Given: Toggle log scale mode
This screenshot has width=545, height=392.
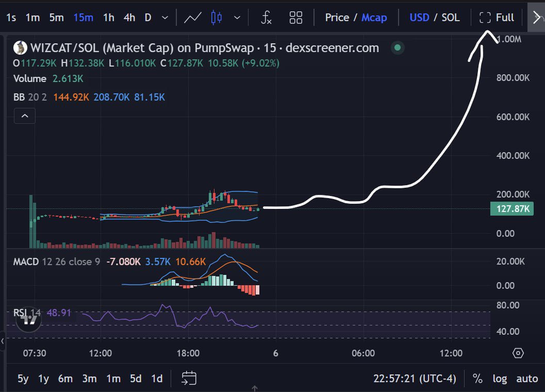Looking at the screenshot, I should pos(500,379).
